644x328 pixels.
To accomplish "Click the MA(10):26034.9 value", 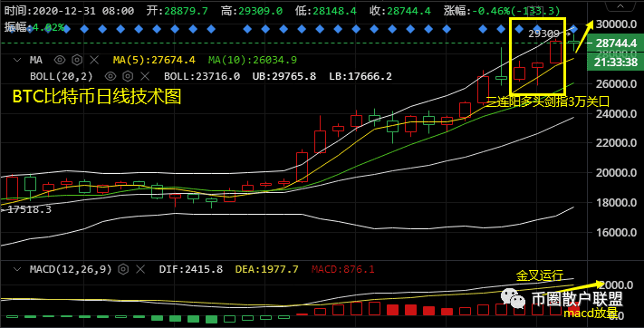I will (252, 60).
